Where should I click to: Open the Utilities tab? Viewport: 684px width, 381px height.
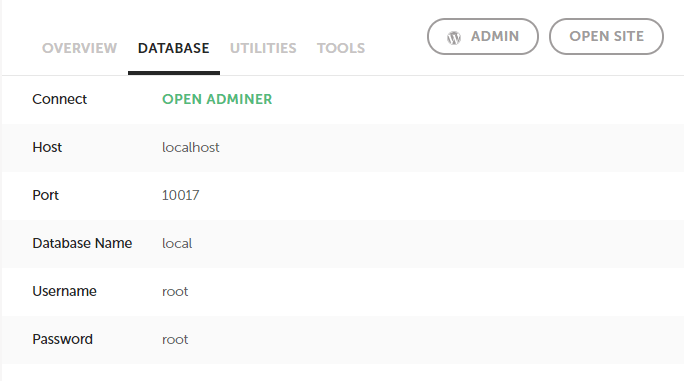(x=263, y=48)
